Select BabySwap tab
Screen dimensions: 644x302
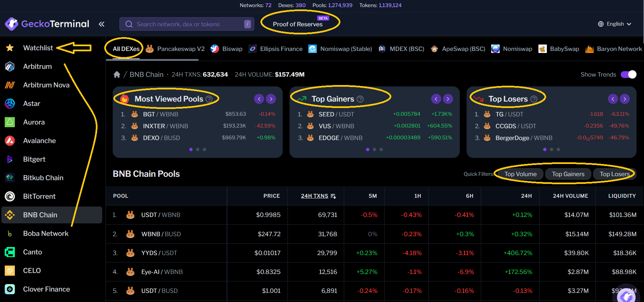559,49
